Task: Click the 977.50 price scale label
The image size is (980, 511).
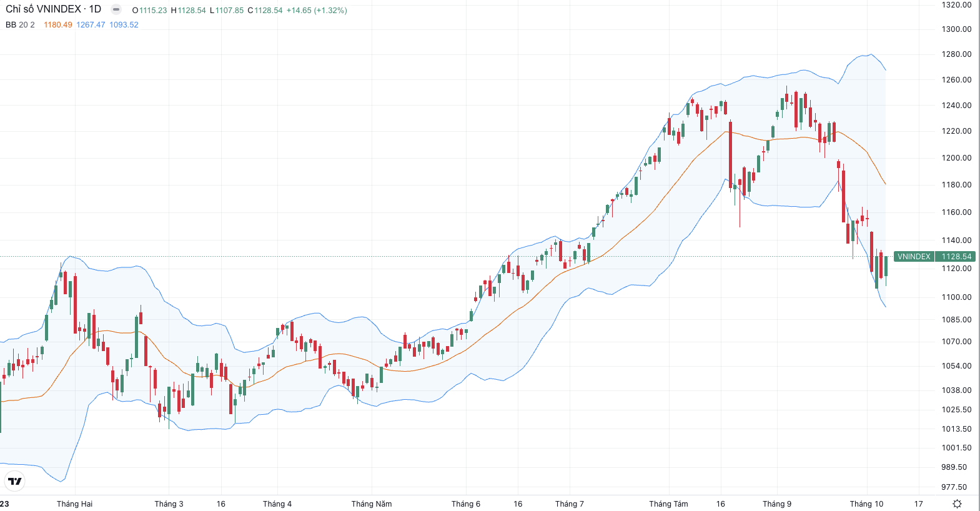Action: click(x=954, y=487)
